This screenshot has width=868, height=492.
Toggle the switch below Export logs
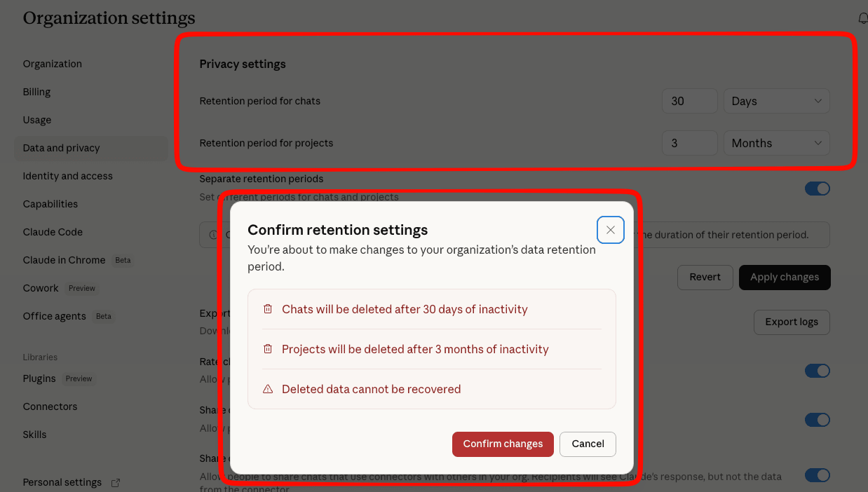817,371
